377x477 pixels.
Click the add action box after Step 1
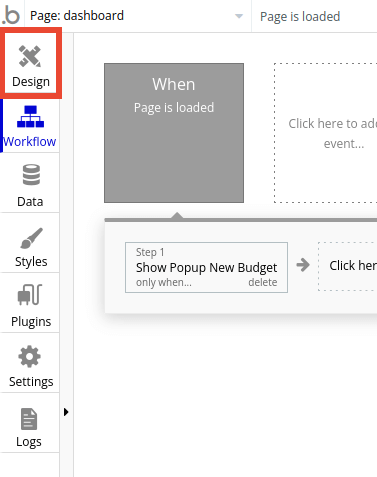click(348, 266)
